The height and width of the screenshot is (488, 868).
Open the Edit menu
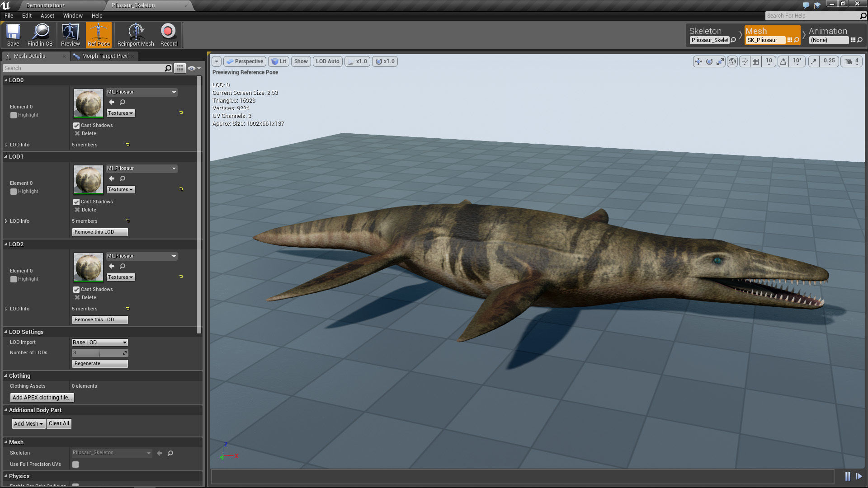27,16
